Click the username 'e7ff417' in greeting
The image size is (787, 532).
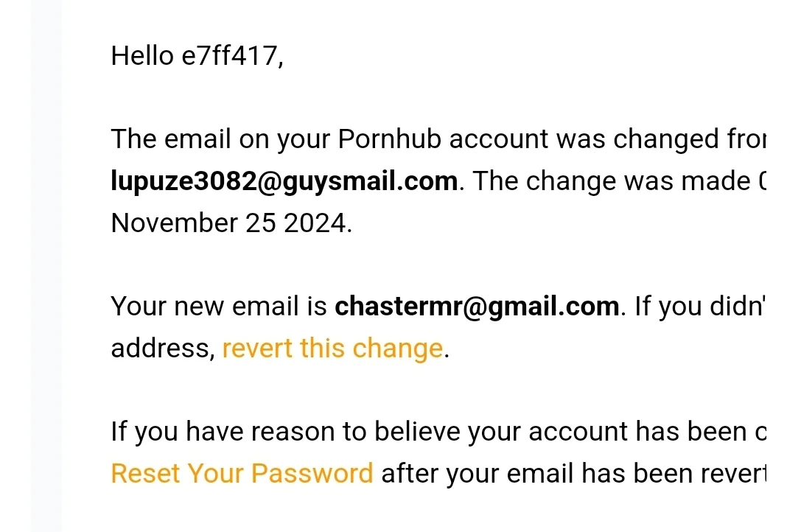(229, 56)
